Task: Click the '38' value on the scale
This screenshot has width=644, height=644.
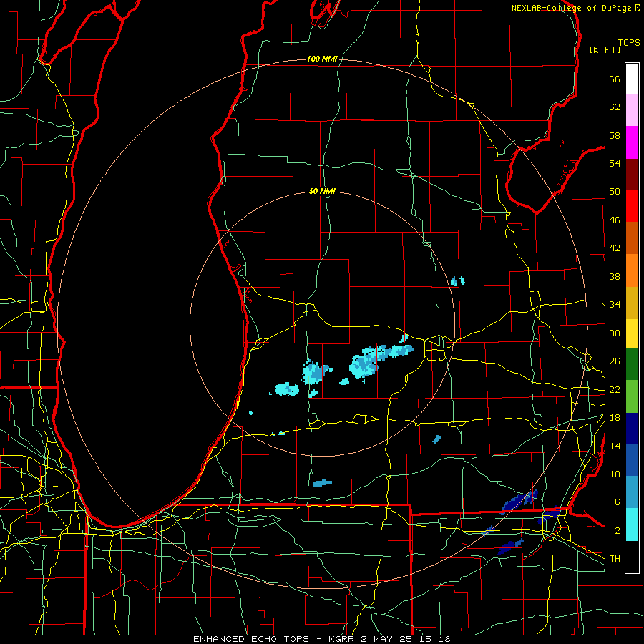Action: pyautogui.click(x=615, y=276)
